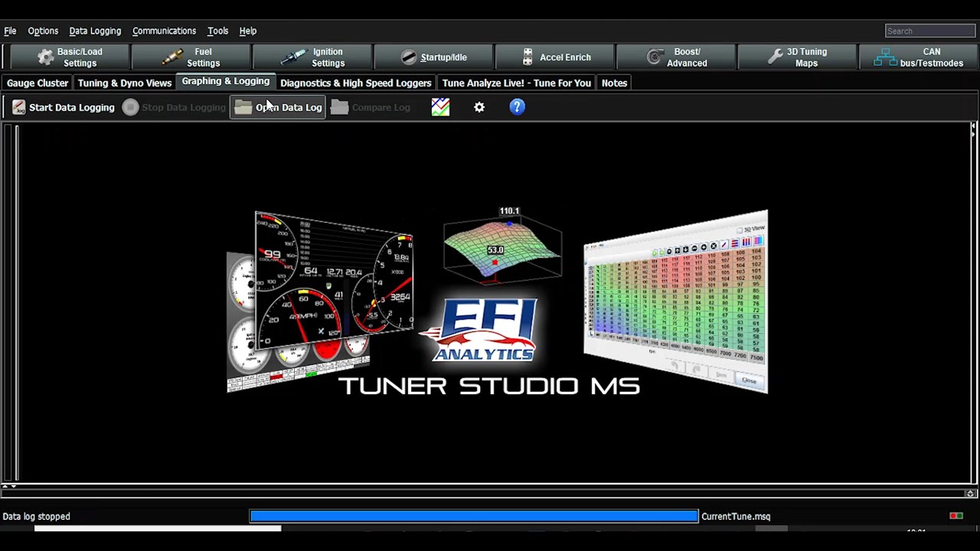Viewport: 980px width, 551px height.
Task: Open the Tune Analyze Live! tab
Action: coord(517,83)
